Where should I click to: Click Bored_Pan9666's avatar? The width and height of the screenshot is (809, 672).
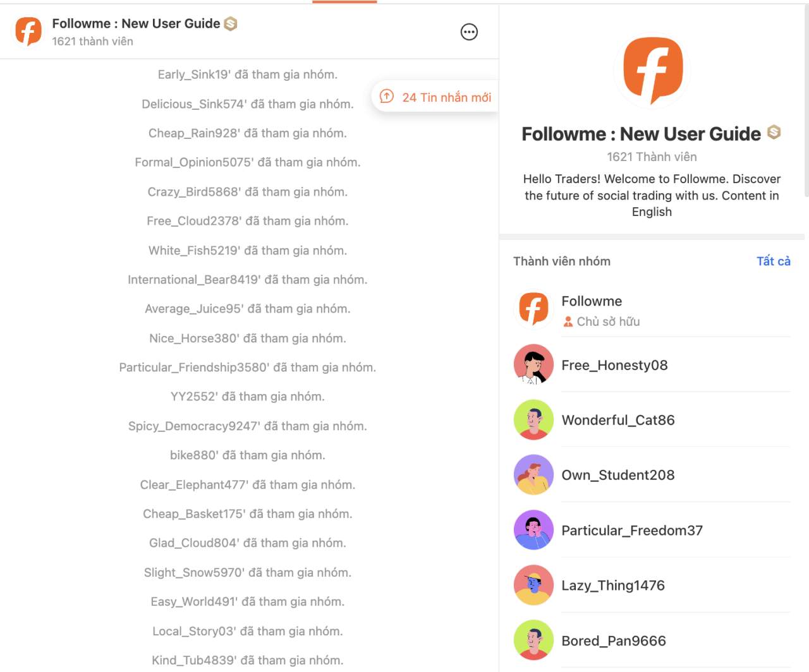tap(533, 640)
